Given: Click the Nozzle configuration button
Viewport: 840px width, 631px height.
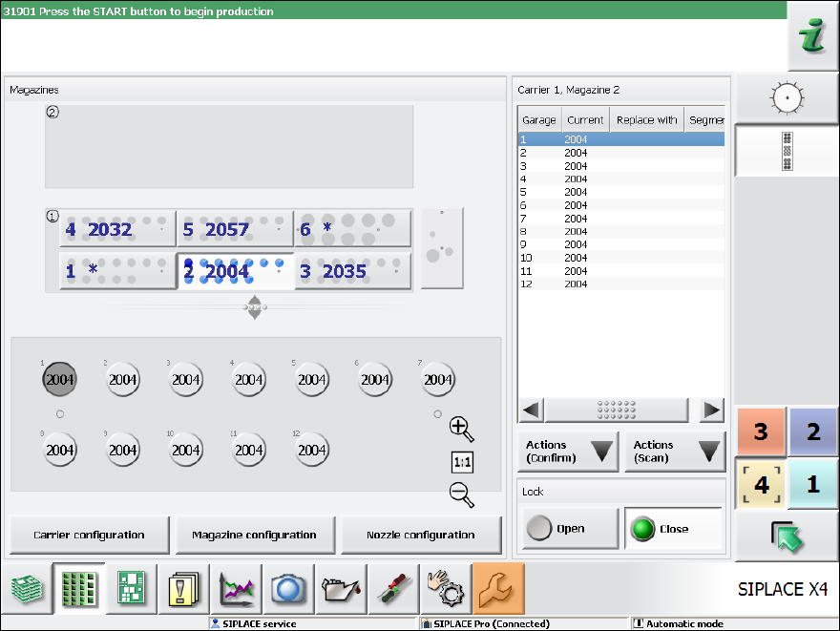Looking at the screenshot, I should pyautogui.click(x=420, y=535).
